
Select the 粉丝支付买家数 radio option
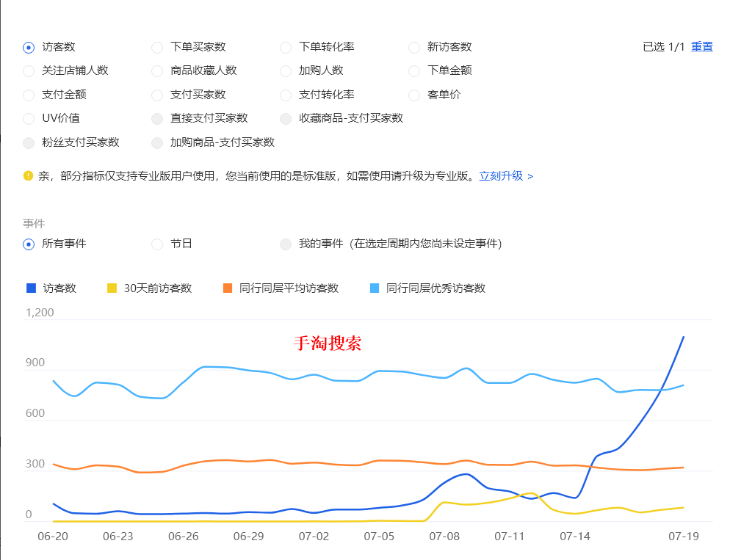click(x=29, y=143)
